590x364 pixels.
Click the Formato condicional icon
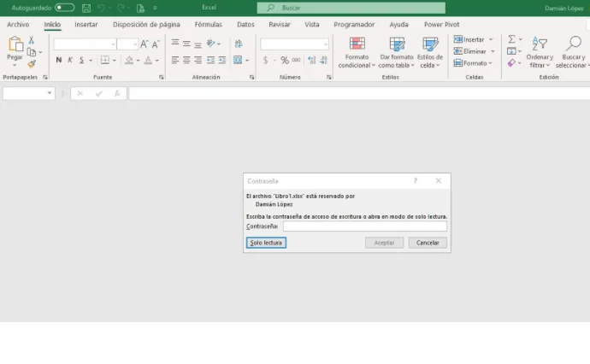click(357, 44)
